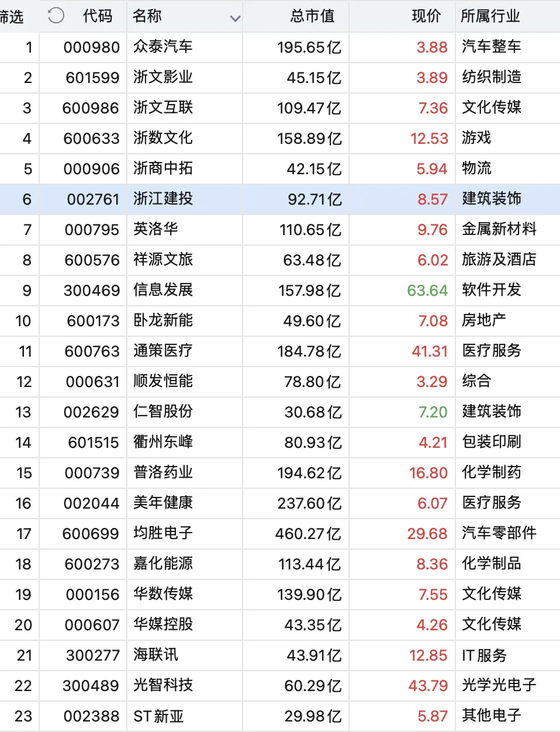The width and height of the screenshot is (560, 732).
Task: Click industry 化学制品
Action: (x=492, y=564)
